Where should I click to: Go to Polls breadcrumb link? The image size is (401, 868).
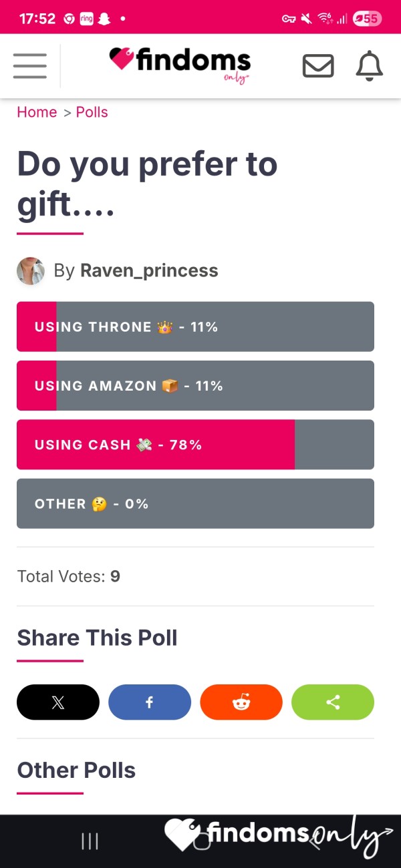pyautogui.click(x=92, y=112)
